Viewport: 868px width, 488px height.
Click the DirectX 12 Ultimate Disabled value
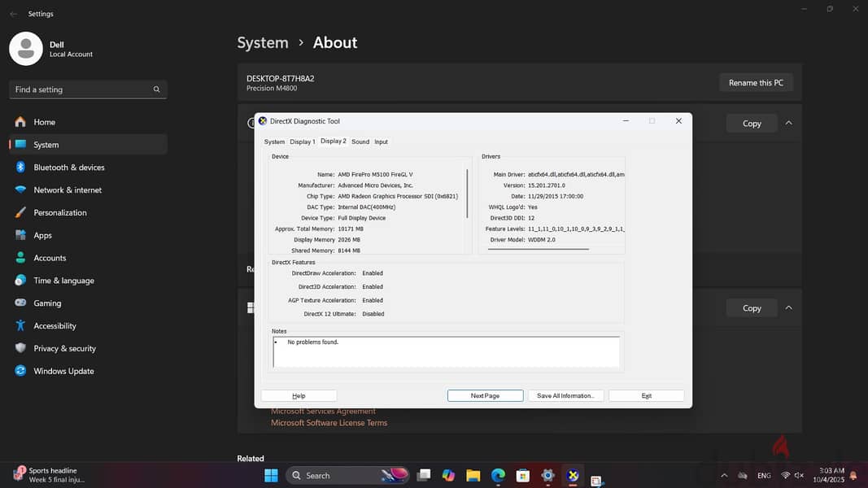[x=373, y=314]
